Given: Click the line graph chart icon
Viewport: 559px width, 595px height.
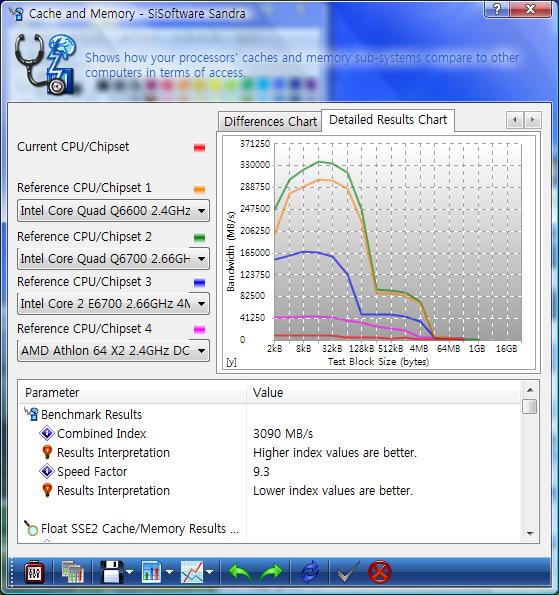Looking at the screenshot, I should click(x=192, y=572).
